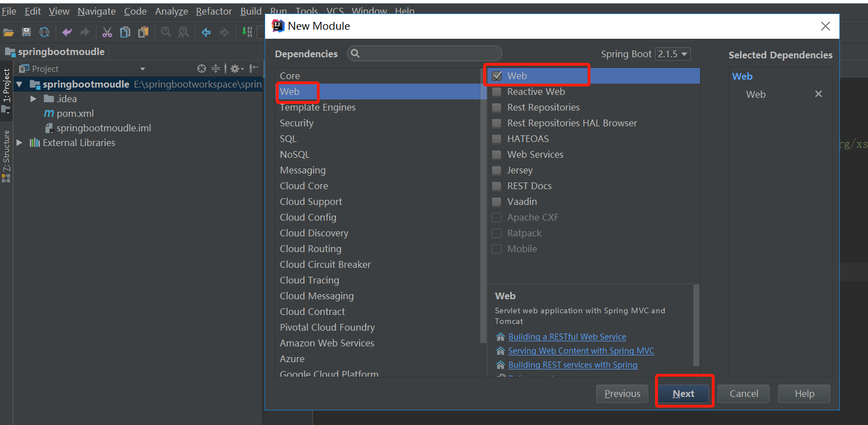Click the locate-file crosshair icon in Project panel
868x425 pixels.
point(201,68)
